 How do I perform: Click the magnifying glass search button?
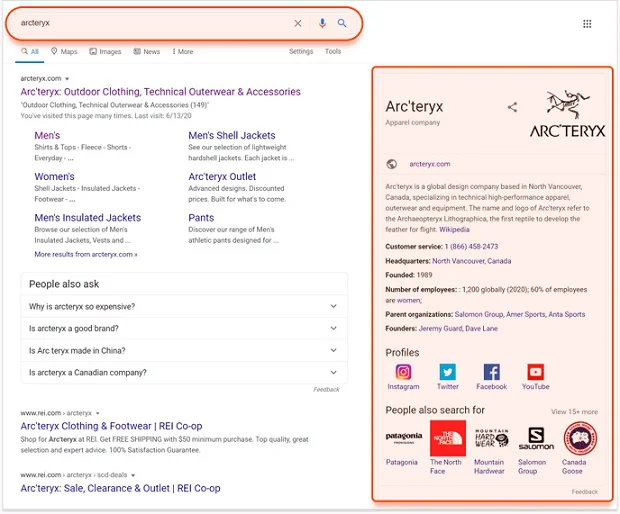click(342, 23)
